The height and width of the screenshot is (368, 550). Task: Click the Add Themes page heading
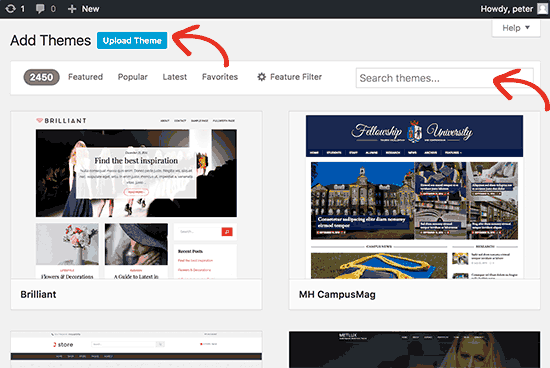[51, 40]
